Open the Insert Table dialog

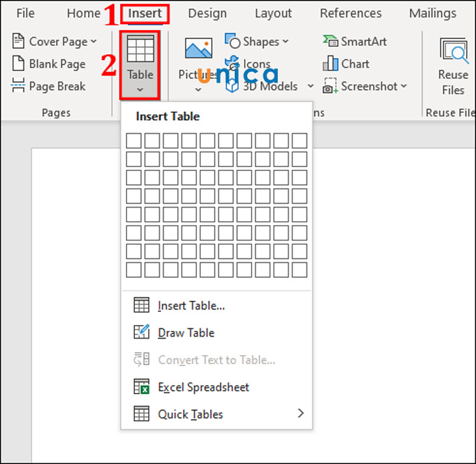(x=191, y=305)
